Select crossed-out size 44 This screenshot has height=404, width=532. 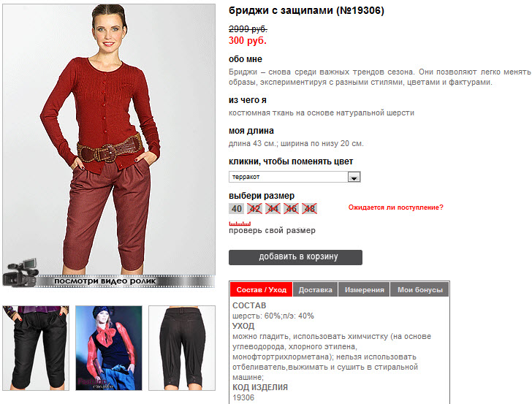pos(273,209)
